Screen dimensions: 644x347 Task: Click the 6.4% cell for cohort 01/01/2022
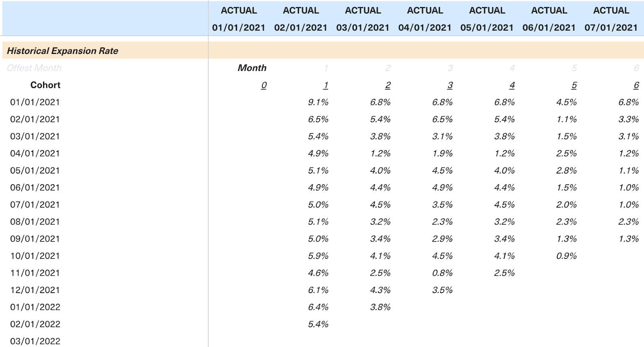[318, 307]
